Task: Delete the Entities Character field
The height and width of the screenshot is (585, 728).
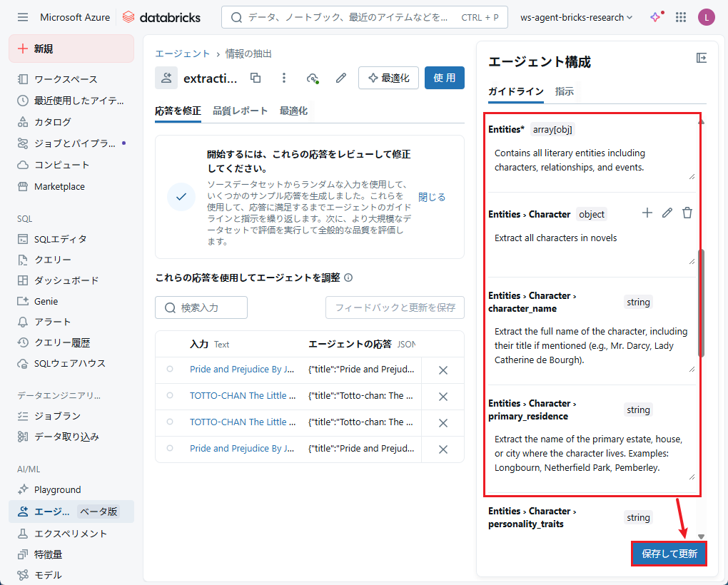Action: [687, 213]
